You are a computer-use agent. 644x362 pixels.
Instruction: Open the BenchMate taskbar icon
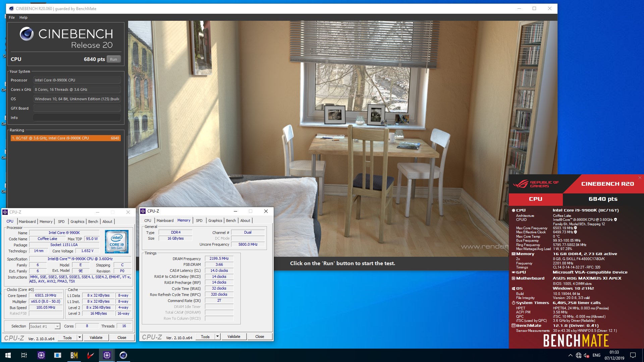click(74, 355)
